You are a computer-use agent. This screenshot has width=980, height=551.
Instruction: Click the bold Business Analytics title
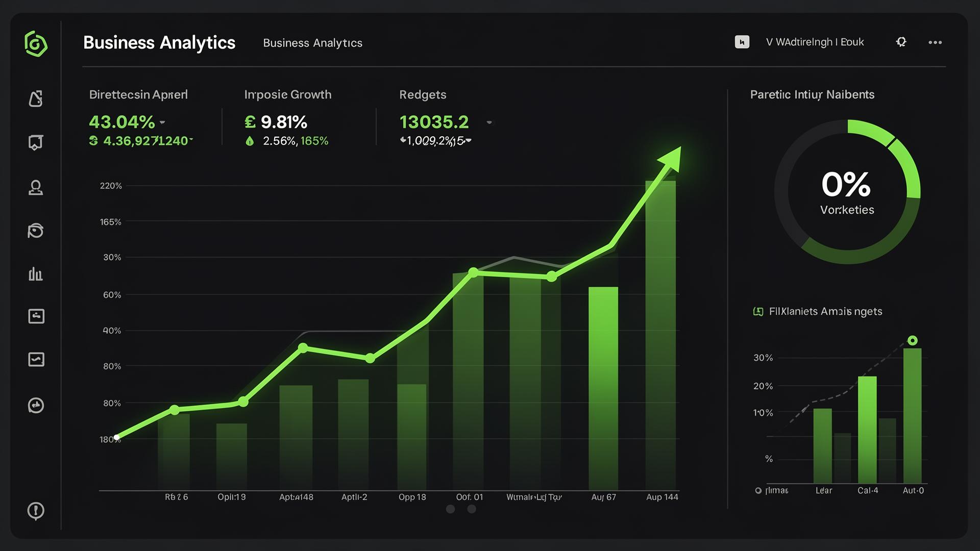click(159, 43)
